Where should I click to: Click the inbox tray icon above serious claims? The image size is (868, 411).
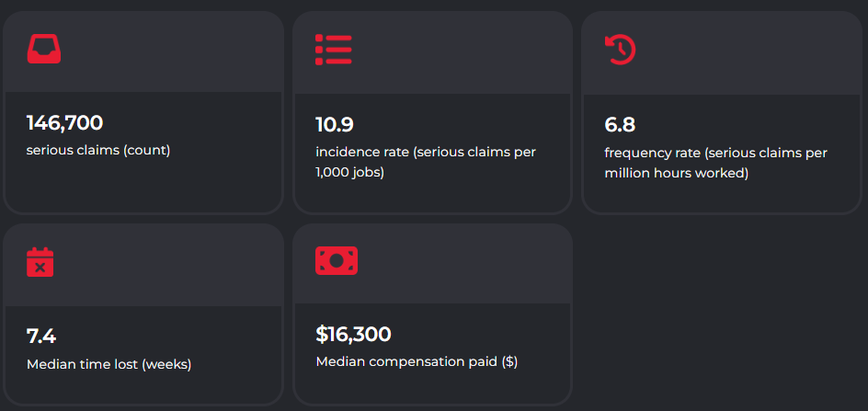pyautogui.click(x=44, y=49)
